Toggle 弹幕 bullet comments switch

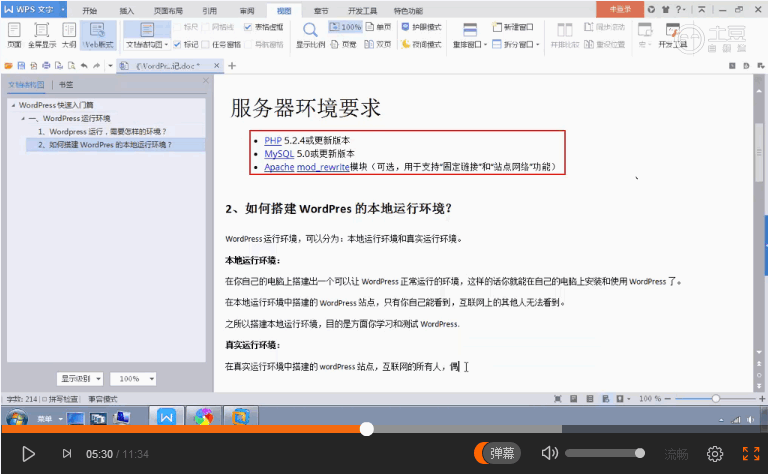(497, 453)
